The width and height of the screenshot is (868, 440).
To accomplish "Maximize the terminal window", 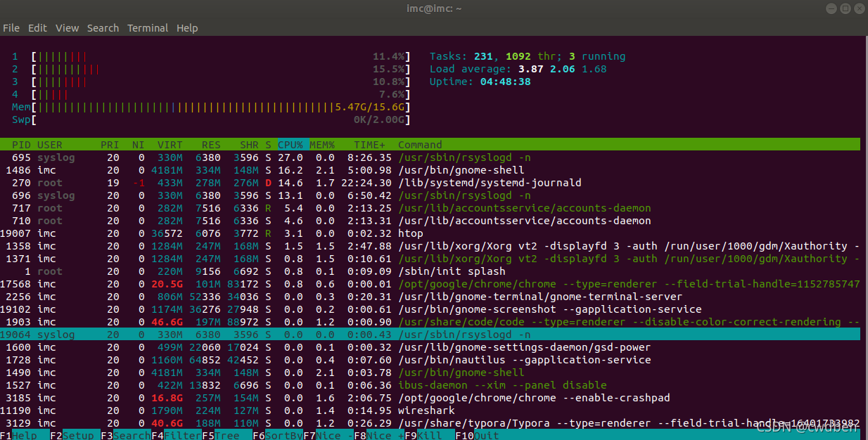I will coord(846,8).
